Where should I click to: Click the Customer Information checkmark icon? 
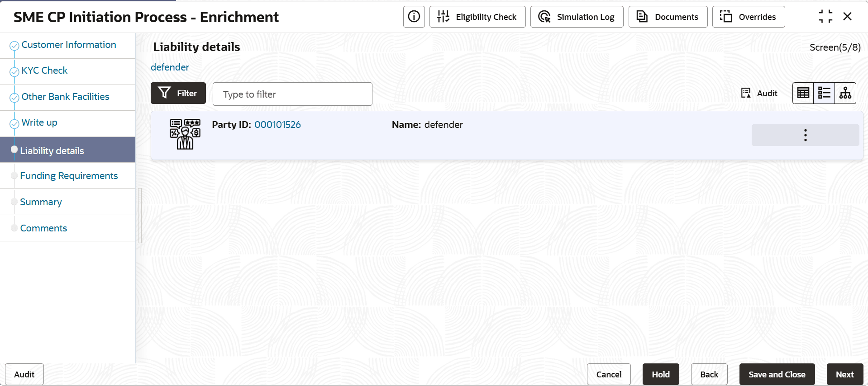14,46
